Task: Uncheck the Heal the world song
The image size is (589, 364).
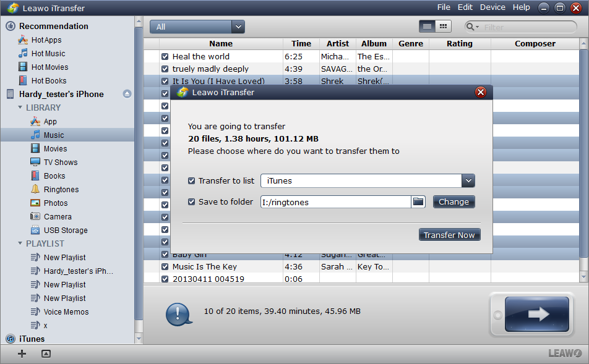Action: tap(165, 57)
